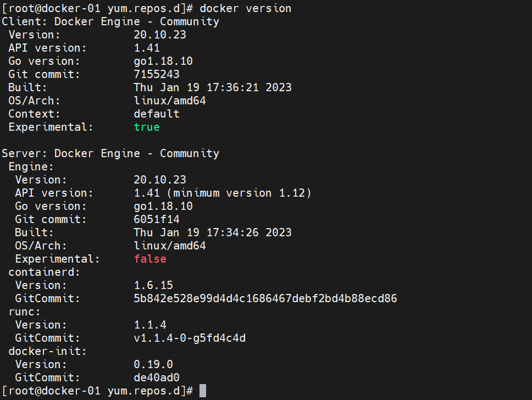Click the 'Engine:' section label
The height and width of the screenshot is (400, 532).
tap(31, 166)
